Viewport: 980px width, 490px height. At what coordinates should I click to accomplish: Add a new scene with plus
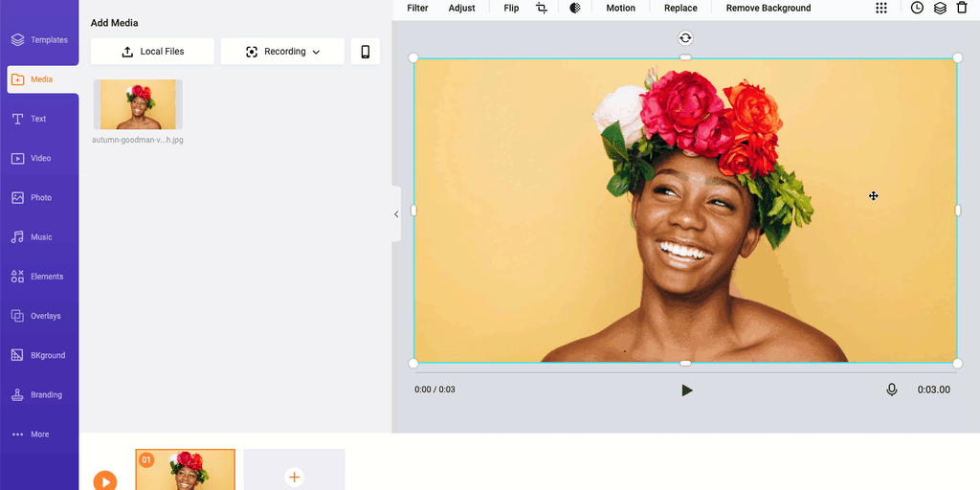click(294, 476)
